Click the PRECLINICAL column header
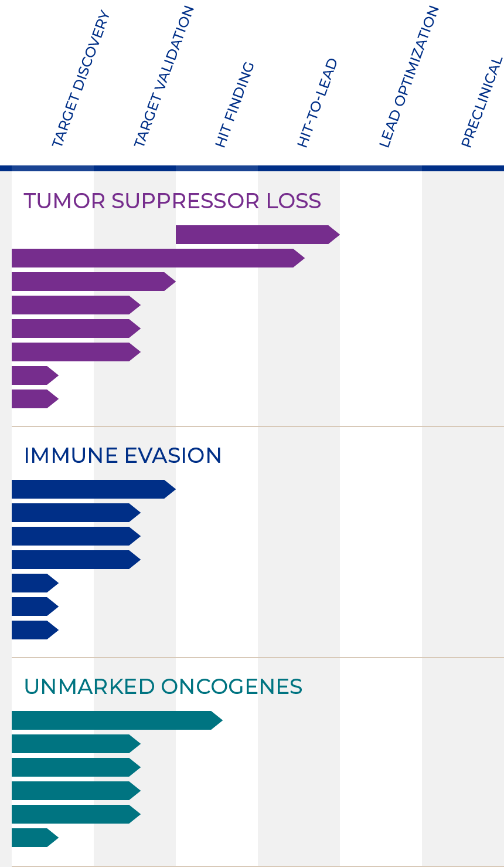This screenshot has height=867, width=504. click(482, 102)
